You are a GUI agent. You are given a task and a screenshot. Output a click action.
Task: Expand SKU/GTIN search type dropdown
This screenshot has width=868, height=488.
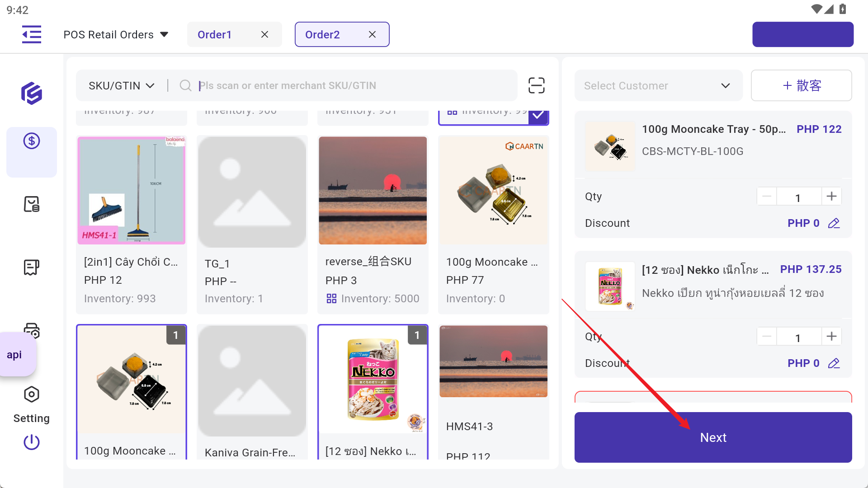tap(122, 85)
